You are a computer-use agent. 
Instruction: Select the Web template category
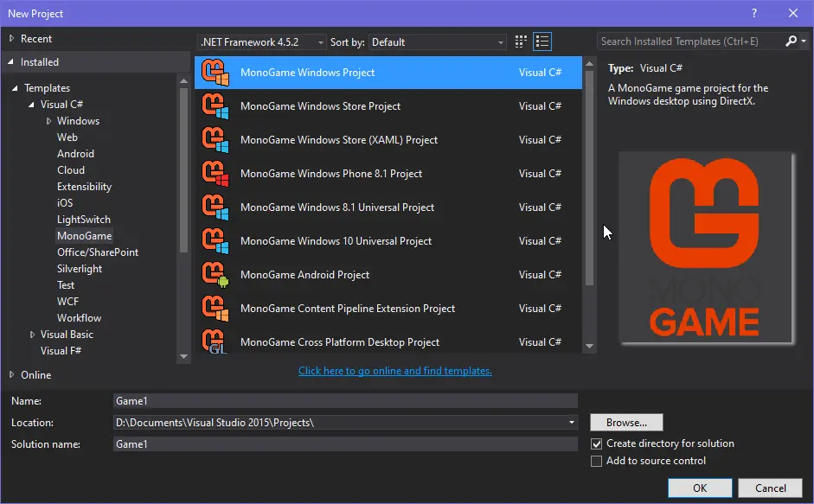pos(67,137)
